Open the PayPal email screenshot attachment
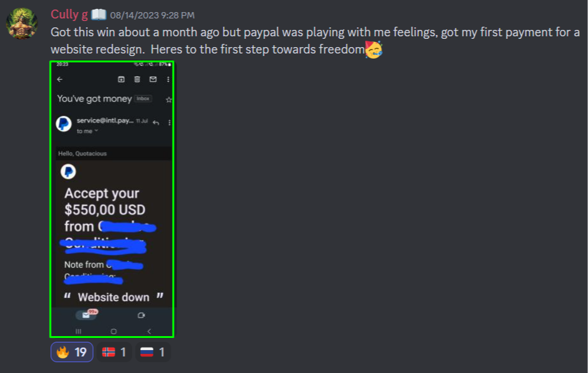The image size is (588, 373). [112, 199]
